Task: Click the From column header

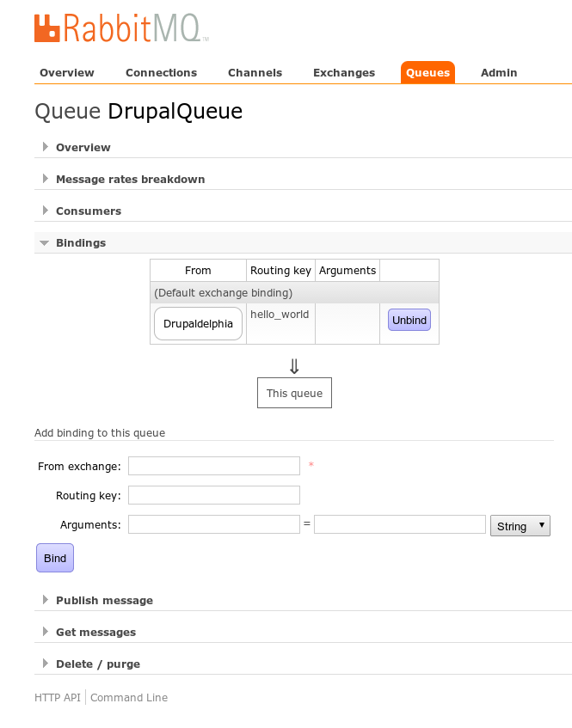Action: click(198, 270)
